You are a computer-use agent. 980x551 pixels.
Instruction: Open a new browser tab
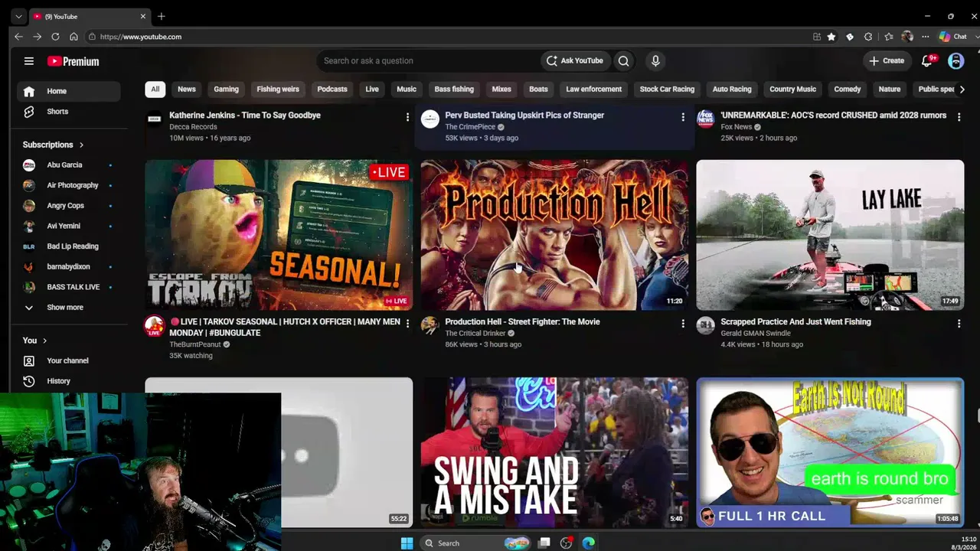pos(161,16)
